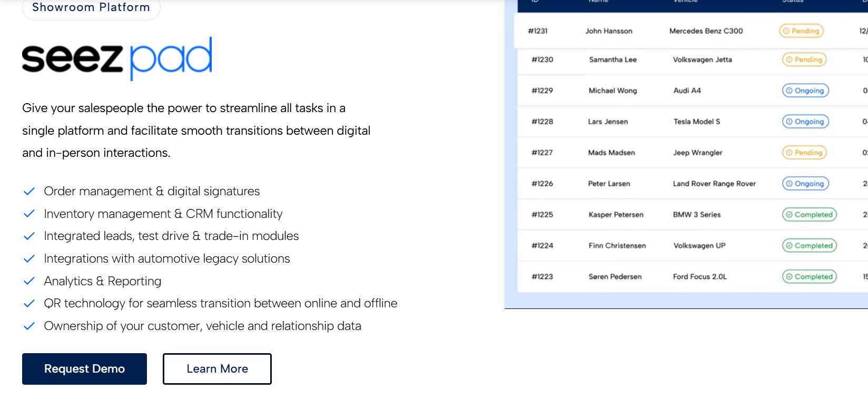Select order ID #1231
Screen dimensions: 868x400
(x=538, y=31)
